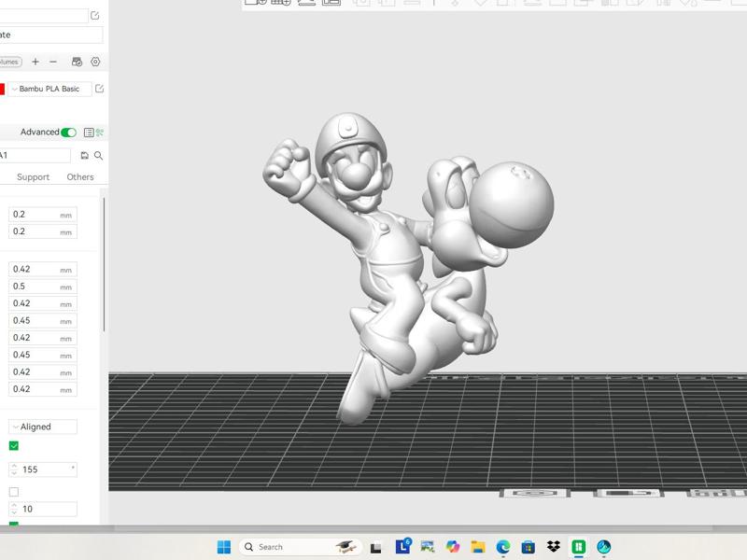
Task: Click the parameter list view icon beside Advanced
Action: 89,132
